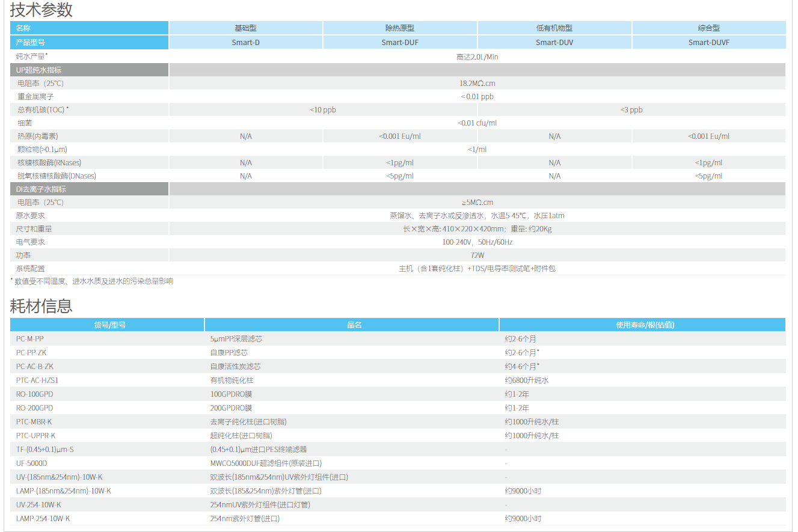
Task: Select the LAMP-254-10W-K part number
Action: coord(43,519)
